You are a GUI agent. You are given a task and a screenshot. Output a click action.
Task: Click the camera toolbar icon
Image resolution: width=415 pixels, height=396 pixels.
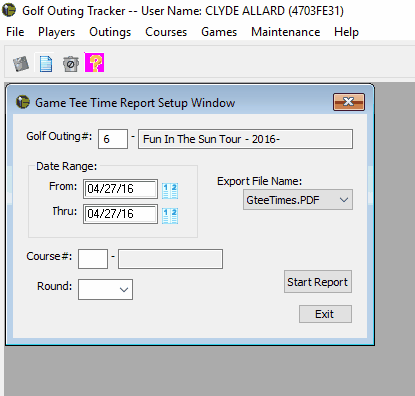click(x=71, y=63)
